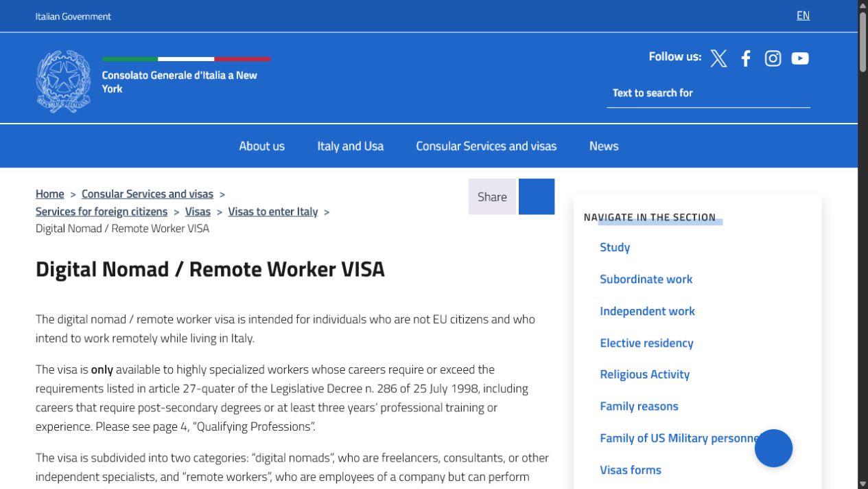Screen dimensions: 868x489
Task: Click the NAVIGATE IN THE SECTION heading
Action: (x=650, y=217)
